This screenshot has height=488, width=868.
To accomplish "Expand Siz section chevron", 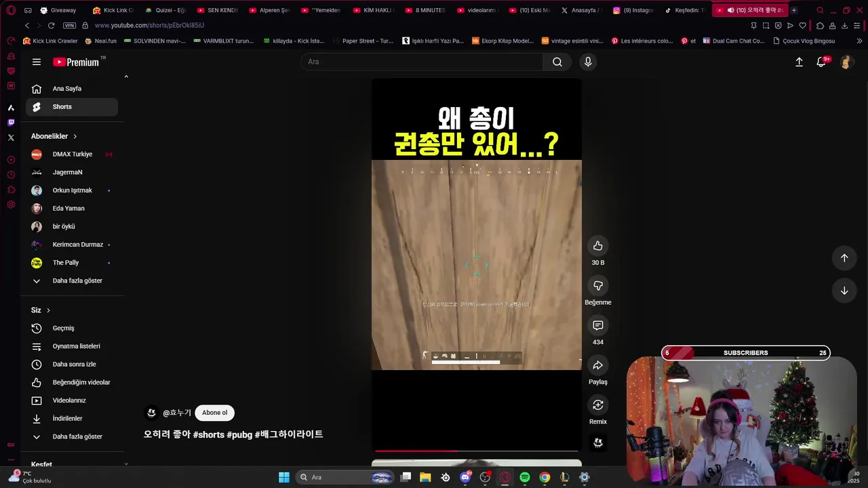I will [48, 310].
